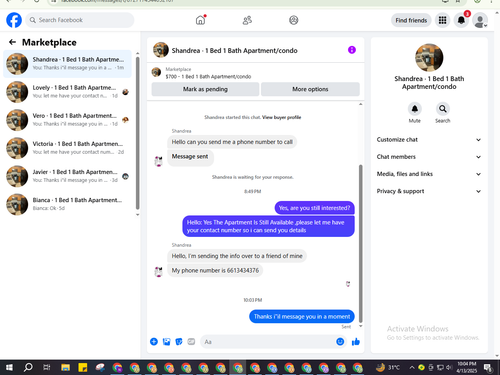Open the $700 Marketplace listing banner
Screen dimensions: 500x375
(x=256, y=73)
